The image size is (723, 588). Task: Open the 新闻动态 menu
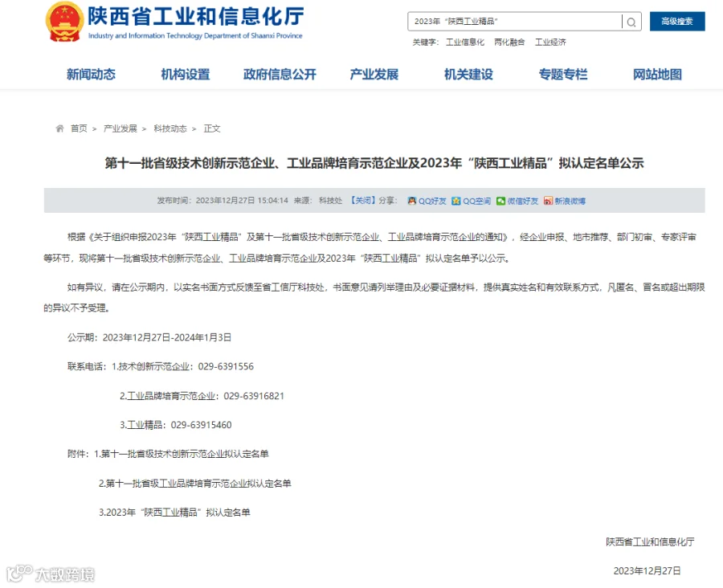click(x=91, y=74)
